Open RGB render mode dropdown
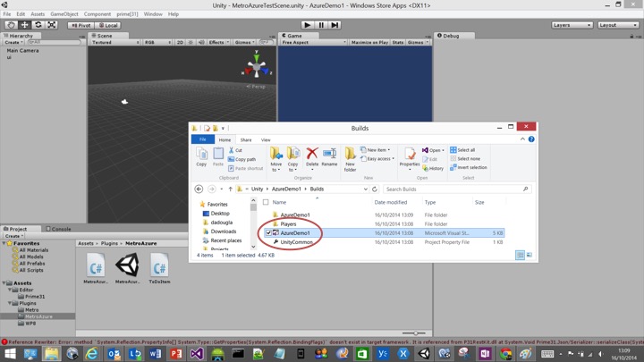 click(x=157, y=42)
